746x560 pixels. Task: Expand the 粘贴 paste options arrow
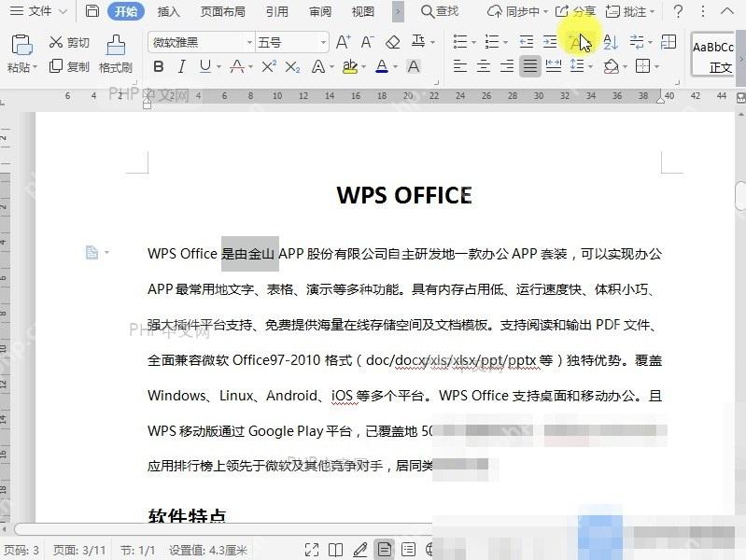point(35,67)
